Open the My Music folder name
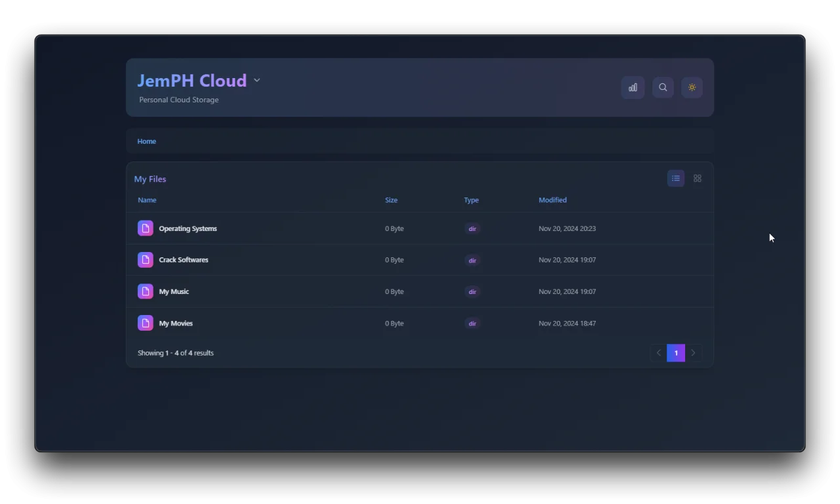 [174, 291]
